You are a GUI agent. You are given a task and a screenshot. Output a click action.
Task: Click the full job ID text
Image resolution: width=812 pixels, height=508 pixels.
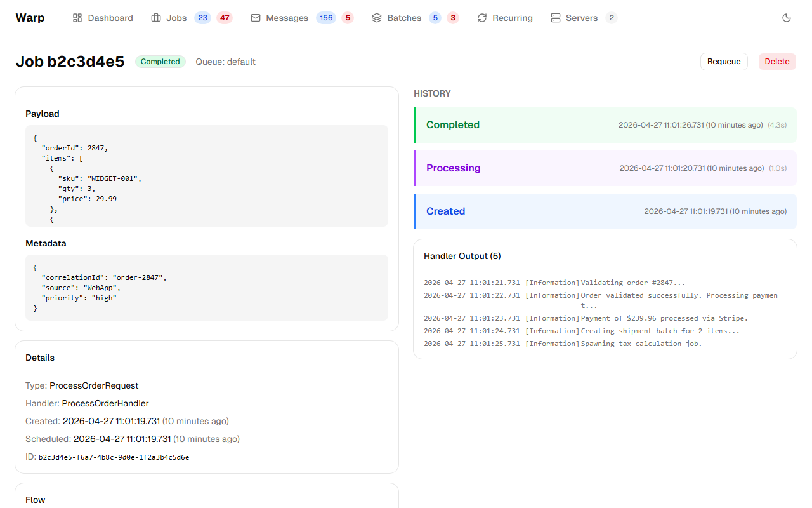tap(114, 457)
